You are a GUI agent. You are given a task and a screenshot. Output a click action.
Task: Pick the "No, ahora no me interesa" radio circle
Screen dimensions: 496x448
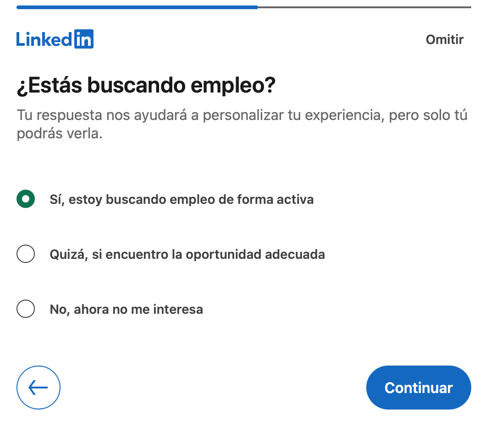26,309
